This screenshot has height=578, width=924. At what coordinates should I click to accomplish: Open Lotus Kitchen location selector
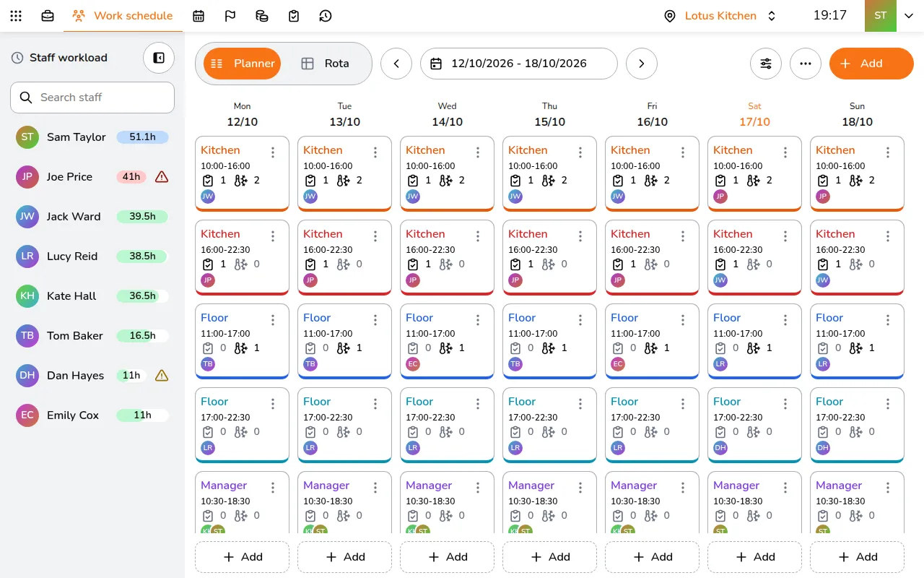pyautogui.click(x=720, y=16)
